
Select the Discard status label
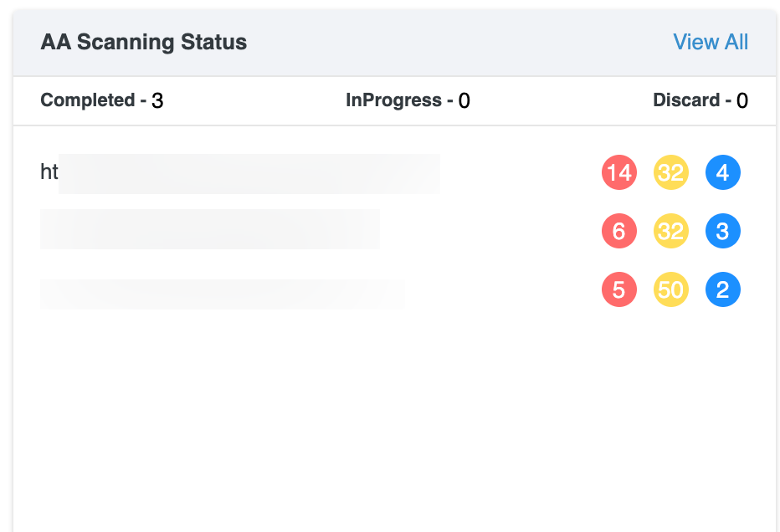click(x=686, y=100)
